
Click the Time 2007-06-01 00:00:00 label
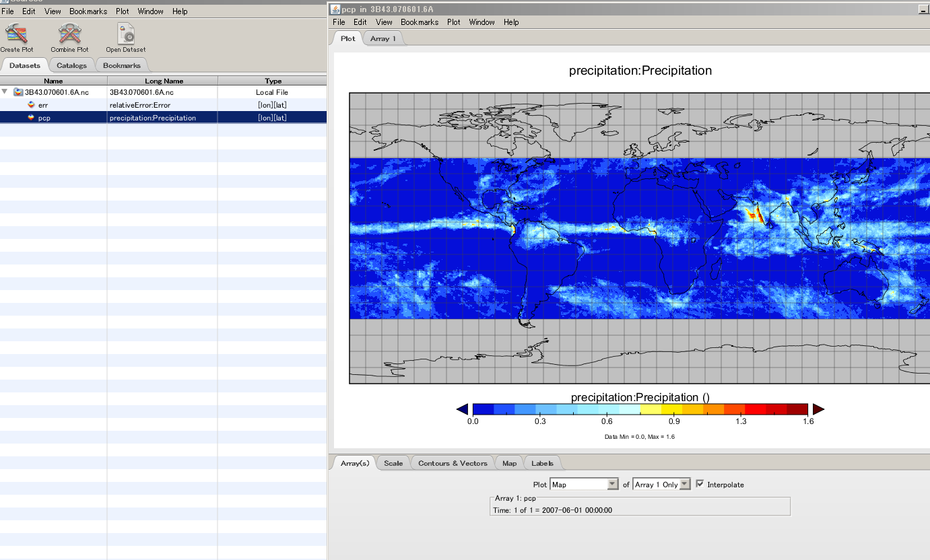[553, 510]
